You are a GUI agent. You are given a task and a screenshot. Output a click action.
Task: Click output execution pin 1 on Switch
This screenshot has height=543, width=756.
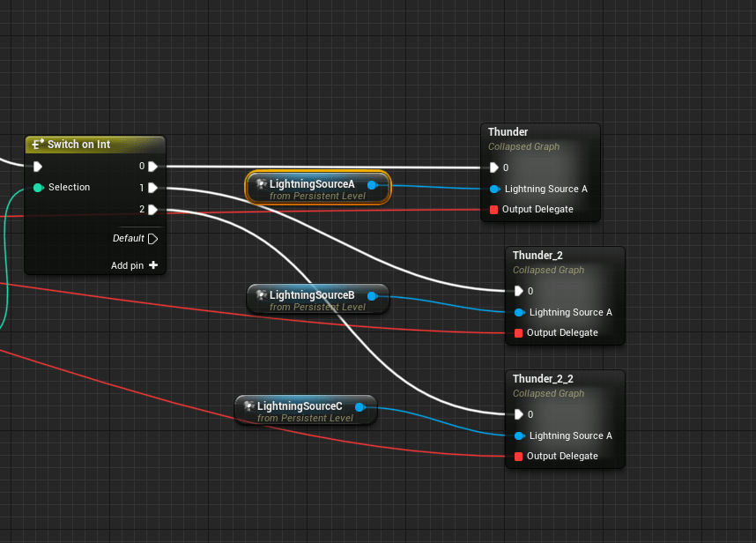[x=152, y=187]
